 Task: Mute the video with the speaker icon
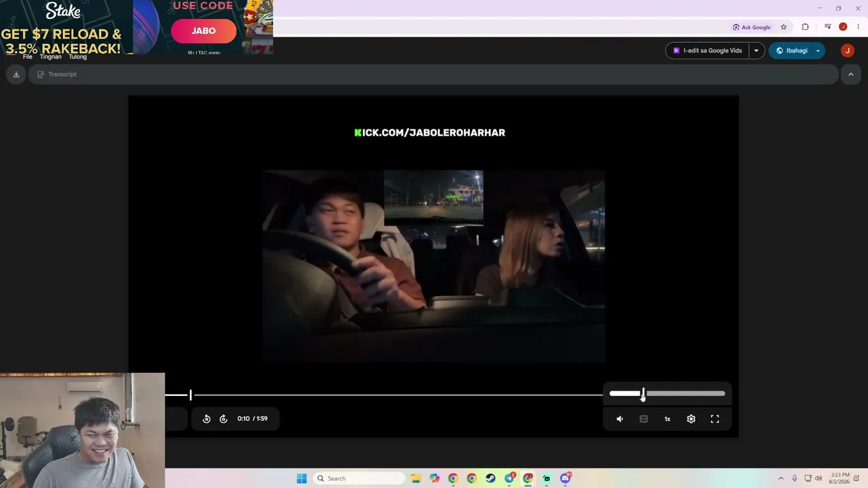(620, 419)
